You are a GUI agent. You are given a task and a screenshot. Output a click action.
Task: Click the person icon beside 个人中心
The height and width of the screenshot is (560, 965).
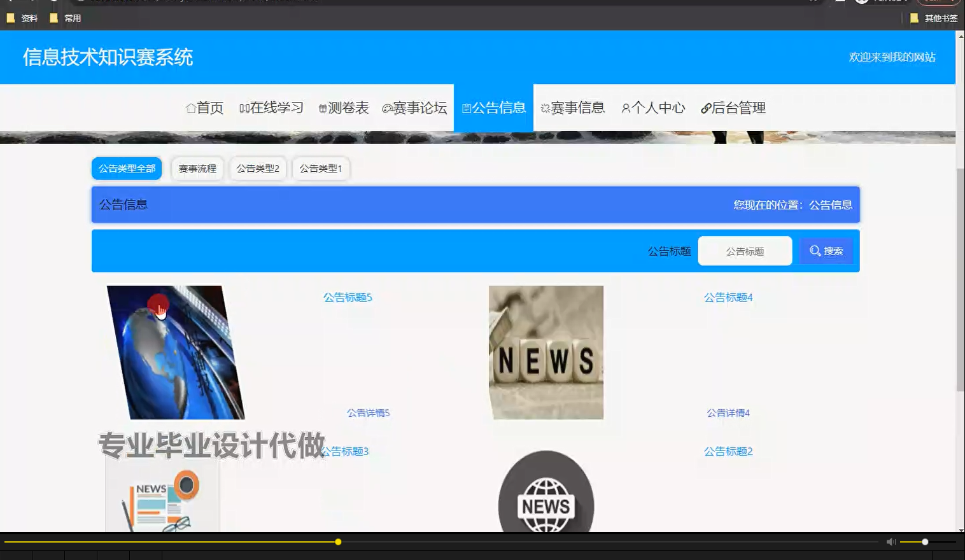click(625, 108)
